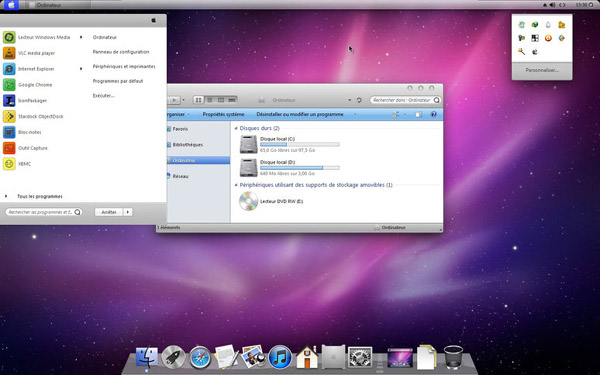Collapse the removable storage devices group
The image size is (600, 375).
tap(236, 185)
